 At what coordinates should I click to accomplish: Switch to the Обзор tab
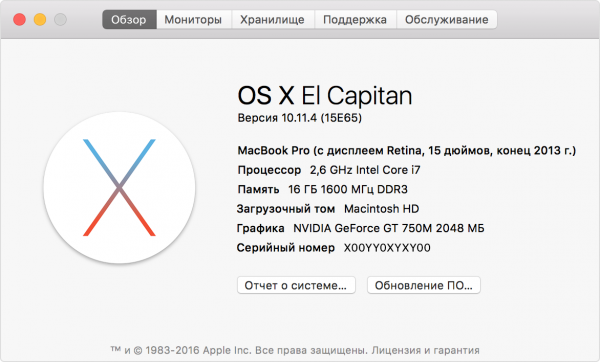(129, 20)
